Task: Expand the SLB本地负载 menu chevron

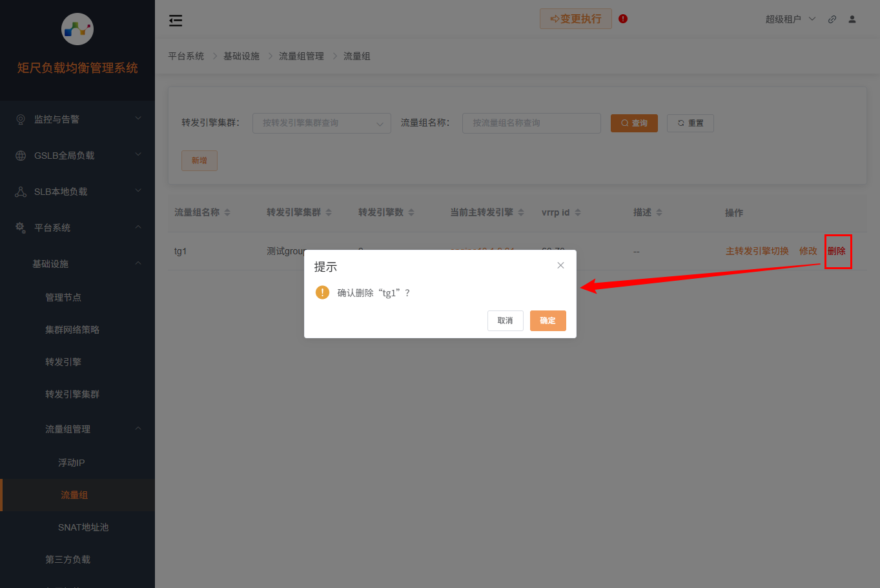Action: point(138,191)
